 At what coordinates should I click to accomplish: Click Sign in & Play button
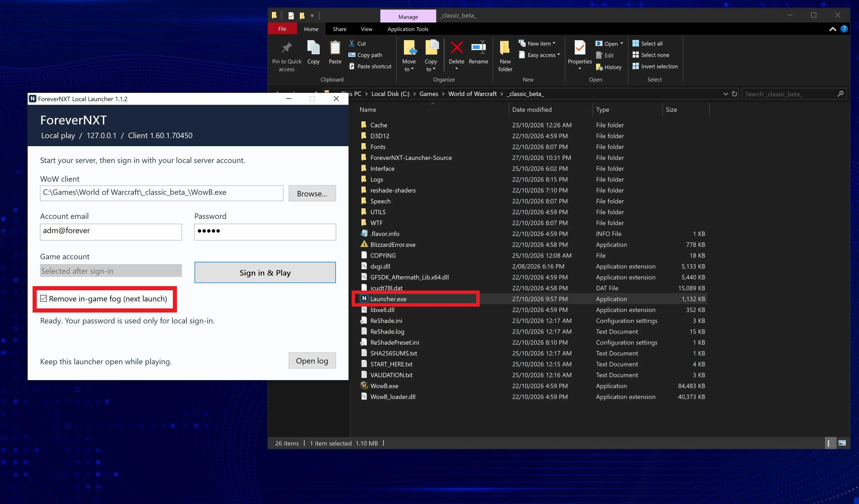pyautogui.click(x=265, y=272)
